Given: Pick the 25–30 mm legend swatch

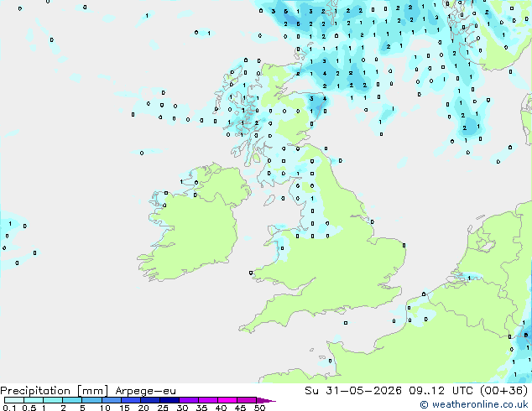Looking at the screenshot, I should pyautogui.click(x=169, y=400).
